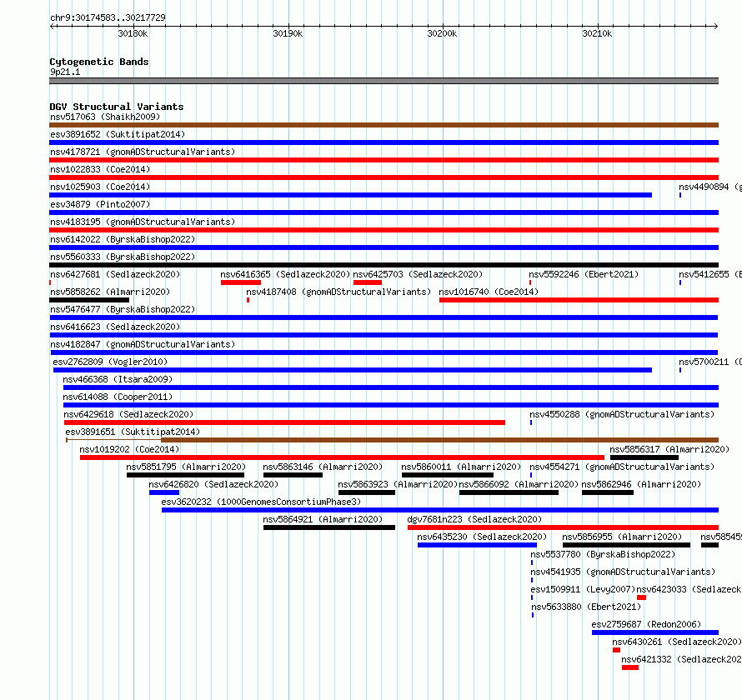Select the black nsv5856317 variant bar
742x700 pixels.
pos(644,457)
